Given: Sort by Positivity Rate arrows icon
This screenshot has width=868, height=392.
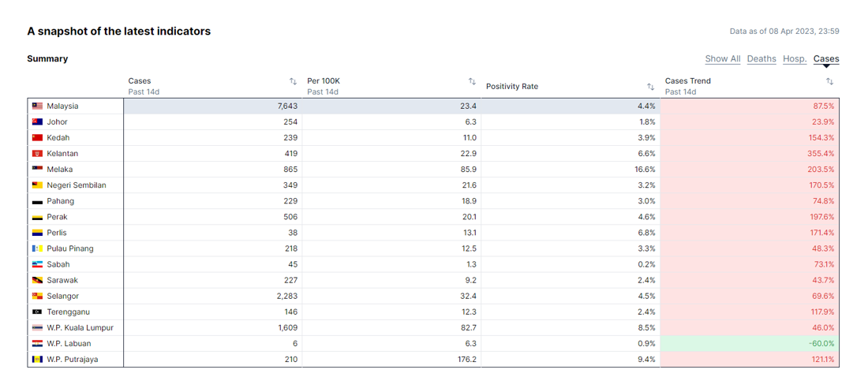Looking at the screenshot, I should [651, 87].
